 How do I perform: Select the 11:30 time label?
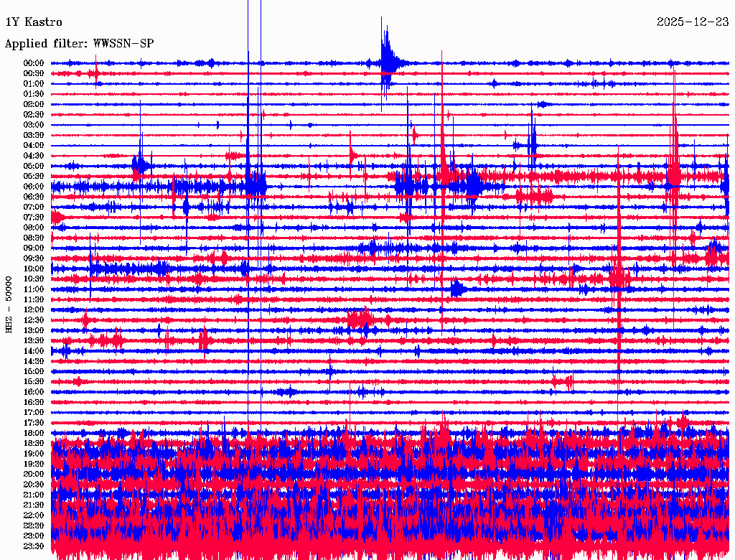(34, 299)
